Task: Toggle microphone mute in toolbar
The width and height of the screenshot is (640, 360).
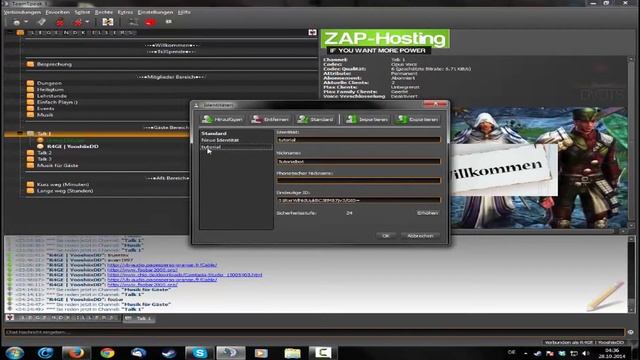Action: (x=78, y=22)
